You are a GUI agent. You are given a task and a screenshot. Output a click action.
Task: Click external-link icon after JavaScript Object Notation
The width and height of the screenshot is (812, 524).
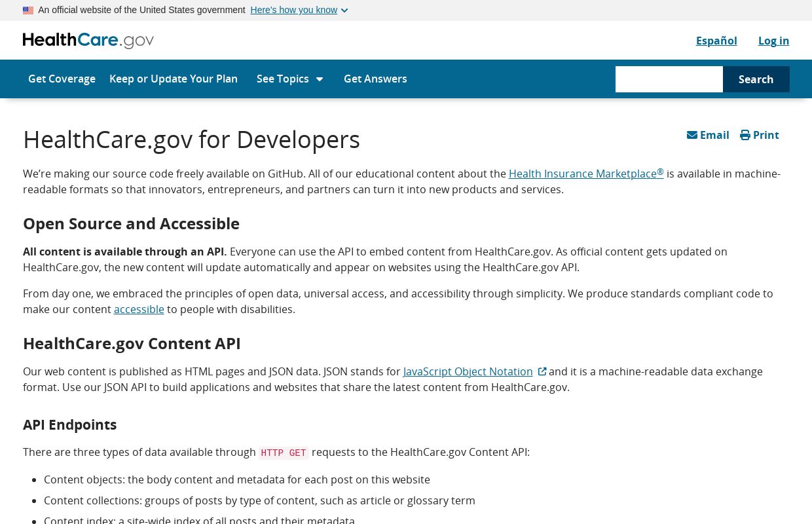542,371
